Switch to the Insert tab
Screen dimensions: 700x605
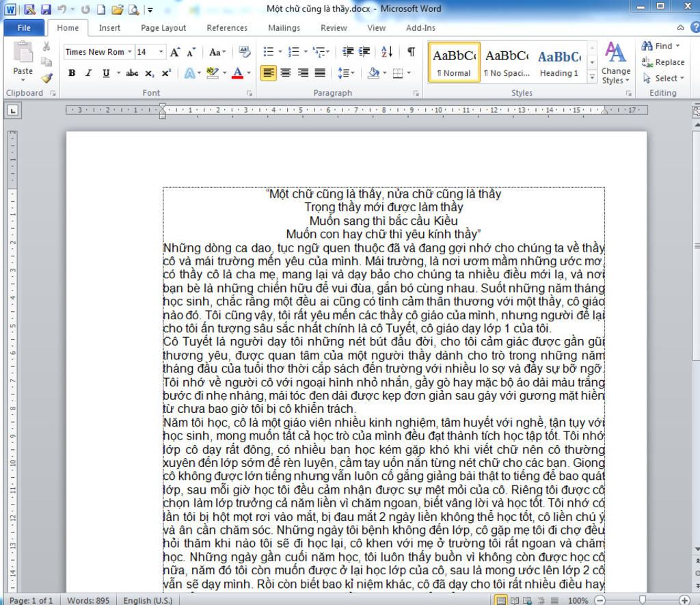[x=109, y=27]
